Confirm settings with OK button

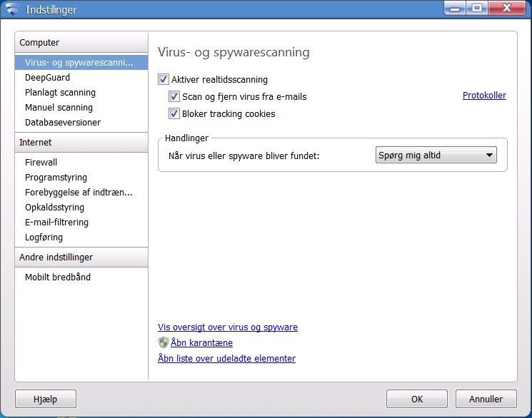click(x=416, y=399)
